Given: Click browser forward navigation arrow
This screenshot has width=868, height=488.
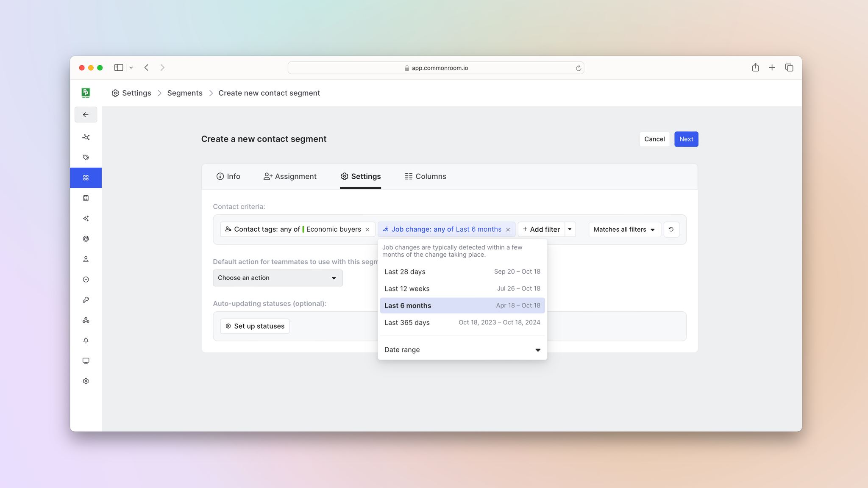Looking at the screenshot, I should pos(162,68).
